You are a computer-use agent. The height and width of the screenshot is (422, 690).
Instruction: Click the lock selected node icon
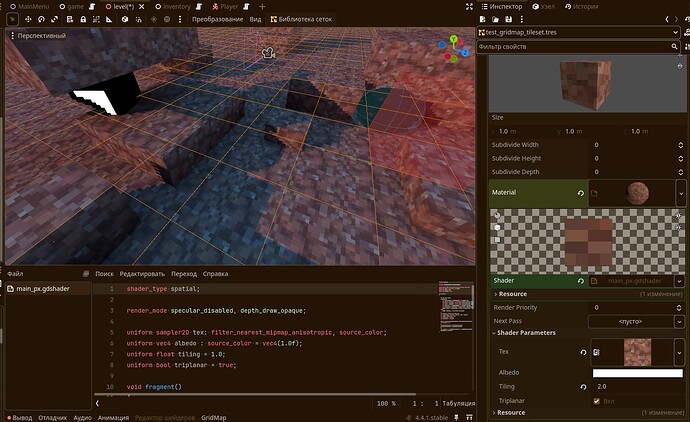point(83,19)
